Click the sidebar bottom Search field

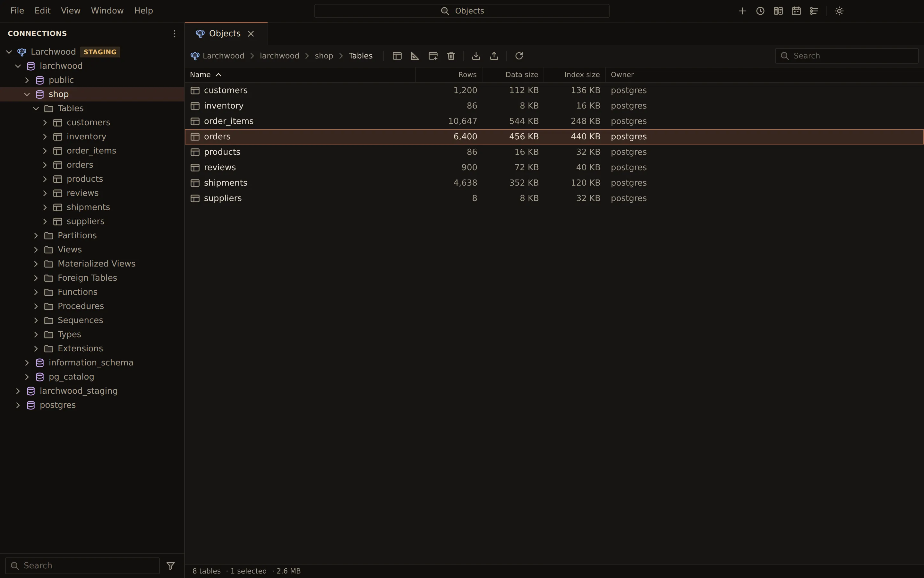(82, 566)
